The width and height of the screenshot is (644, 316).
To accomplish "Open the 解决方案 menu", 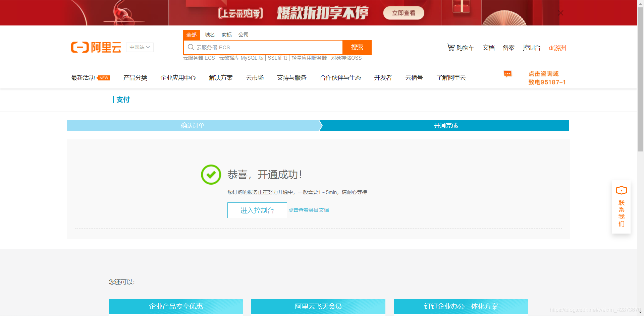I will coord(221,78).
